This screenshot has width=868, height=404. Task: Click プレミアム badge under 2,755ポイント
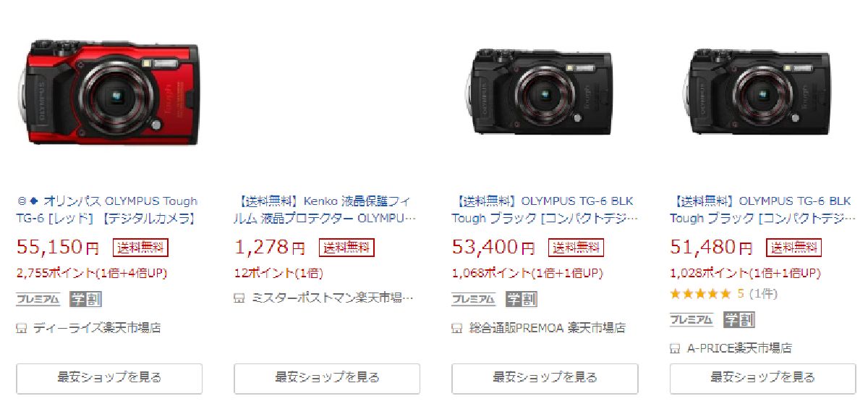pos(38,298)
